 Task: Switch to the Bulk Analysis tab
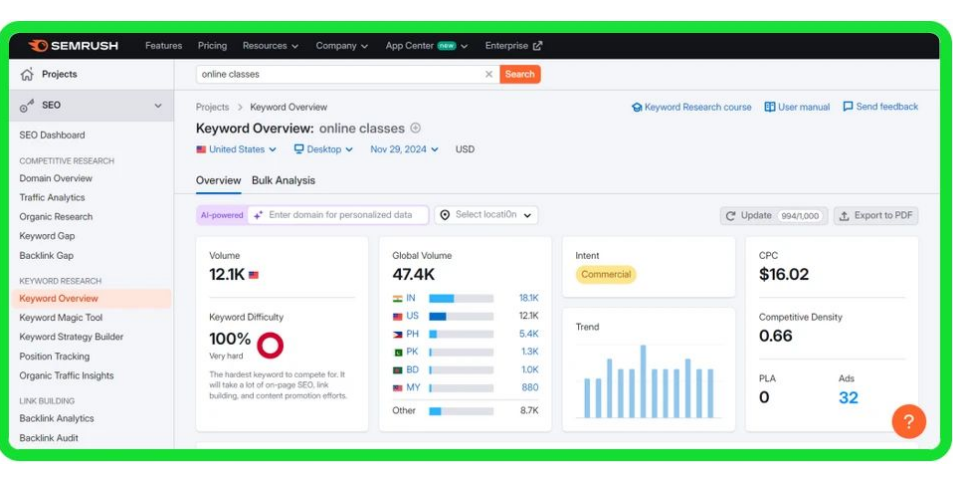pos(283,180)
